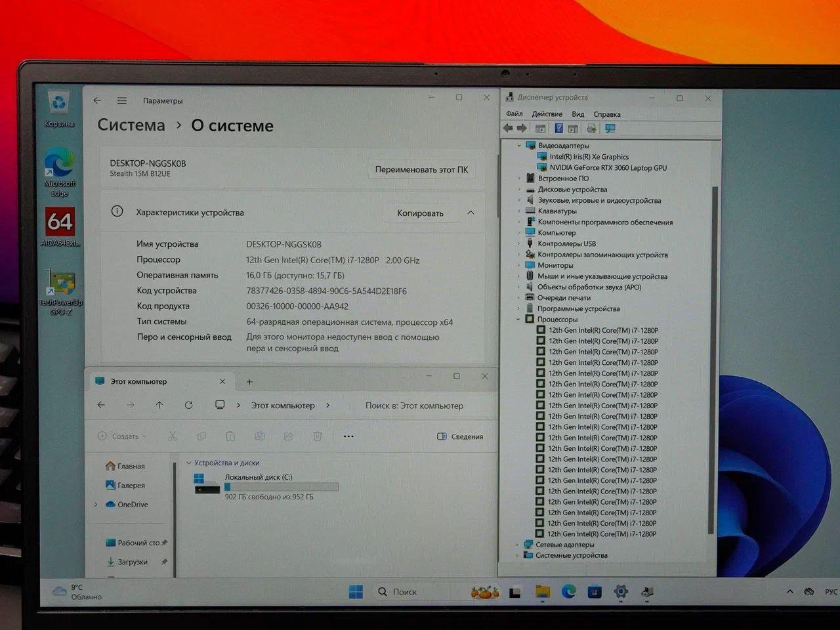This screenshot has width=840, height=630.
Task: Open Settings gear icon on the taskbar
Action: click(621, 592)
